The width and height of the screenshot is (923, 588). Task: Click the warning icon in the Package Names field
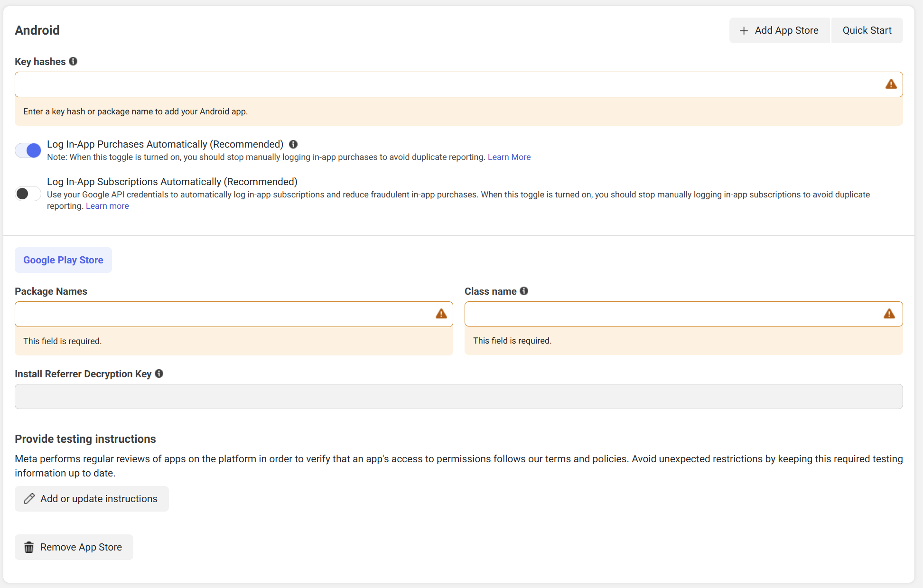pos(440,314)
